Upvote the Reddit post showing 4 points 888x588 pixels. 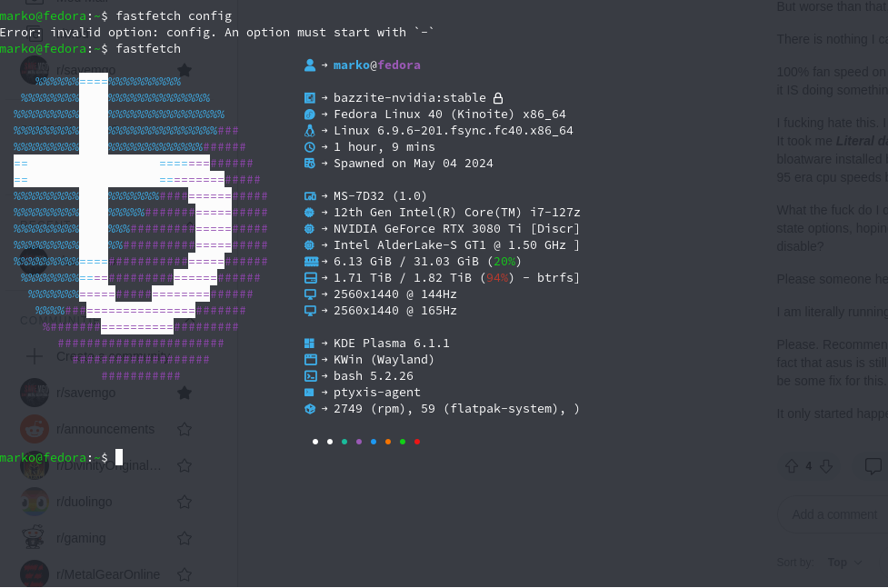click(x=791, y=466)
